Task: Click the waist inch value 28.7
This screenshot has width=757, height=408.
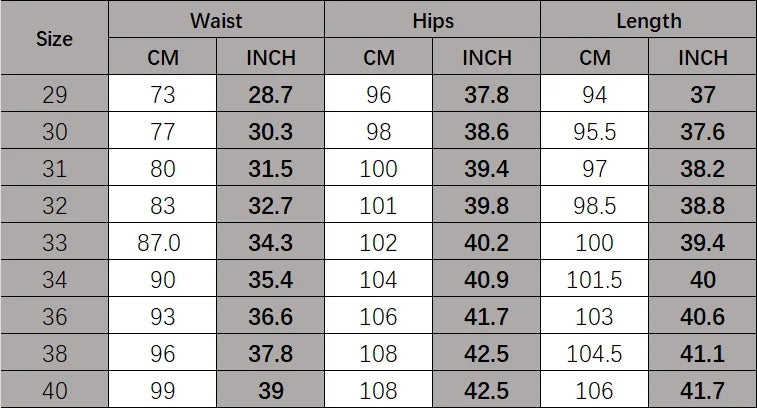Action: click(x=271, y=95)
